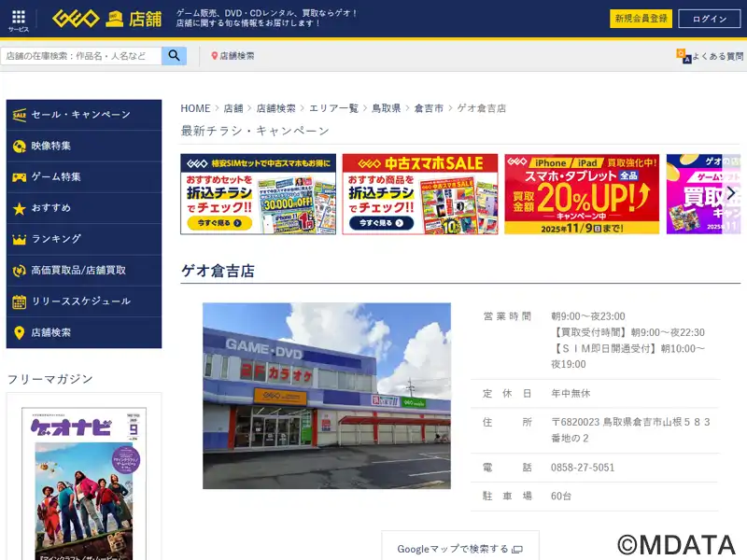747x560 pixels.
Task: Click the 店舗検索 link beside the search box
Action: click(237, 56)
